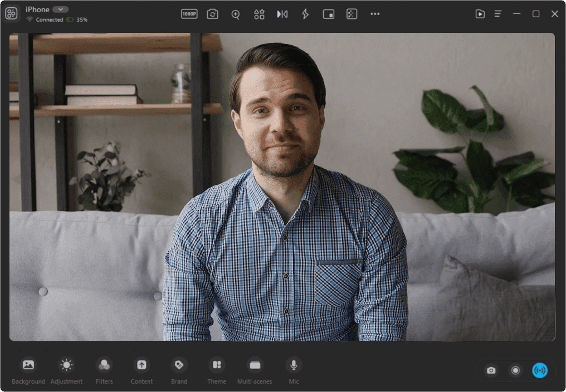Open the Theme tool
566x392 pixels.
(217, 370)
